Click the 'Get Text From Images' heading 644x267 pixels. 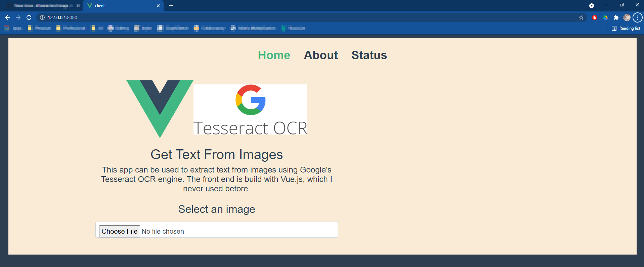coord(217,155)
